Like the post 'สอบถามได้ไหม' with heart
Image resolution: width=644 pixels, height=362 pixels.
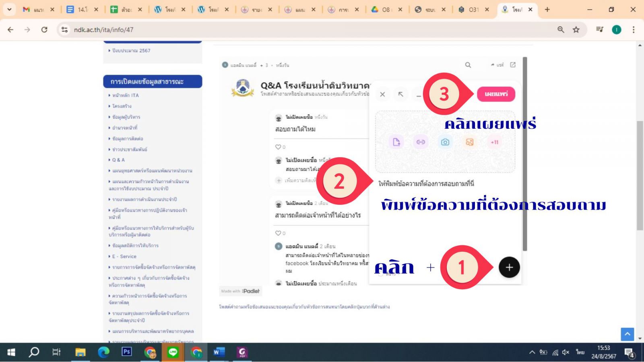[x=278, y=147]
